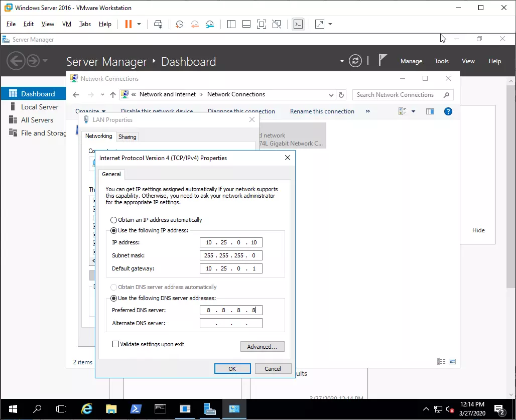
Task: Open the VM menu in VMware
Action: click(x=66, y=24)
